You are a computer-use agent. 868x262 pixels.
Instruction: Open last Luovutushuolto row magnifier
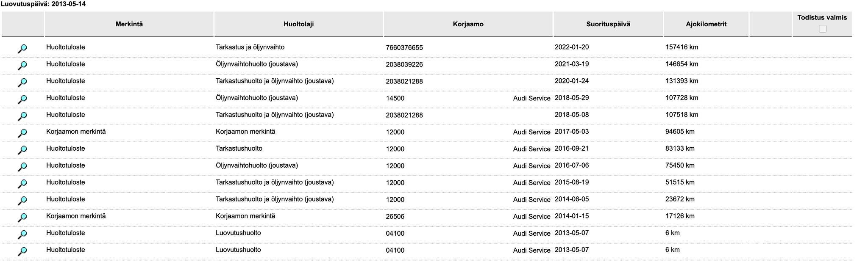[22, 251]
